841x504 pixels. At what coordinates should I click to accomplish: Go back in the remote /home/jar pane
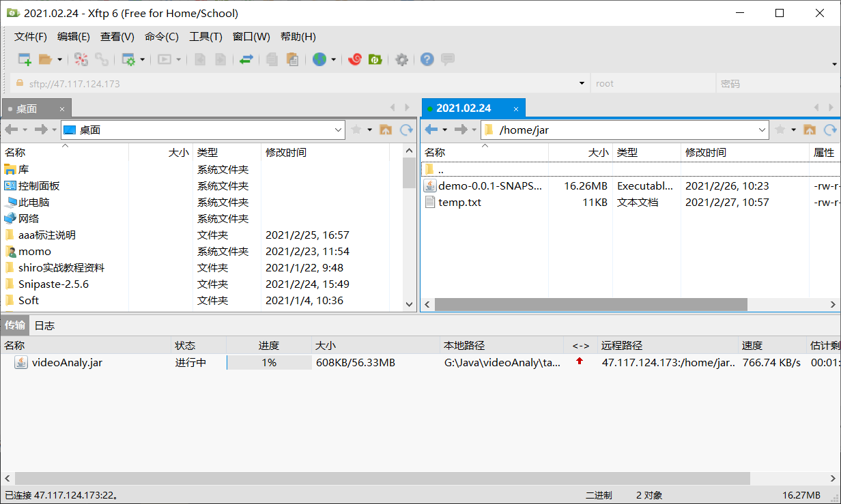(x=431, y=130)
